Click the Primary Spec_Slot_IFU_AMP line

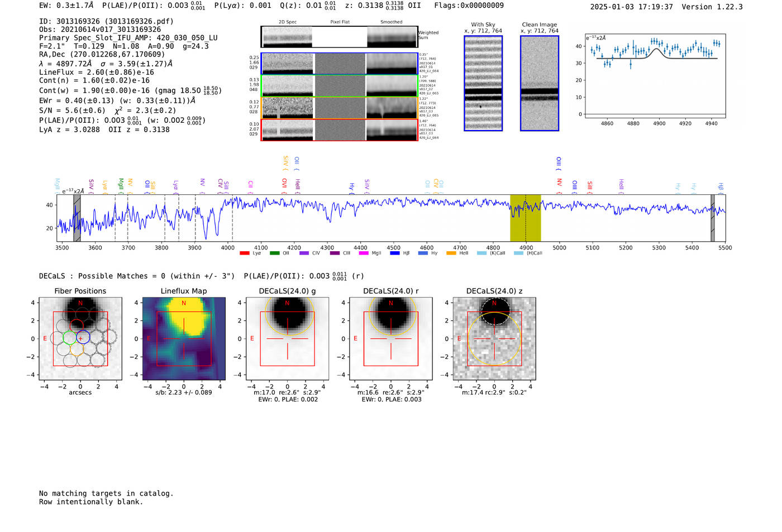(x=128, y=38)
